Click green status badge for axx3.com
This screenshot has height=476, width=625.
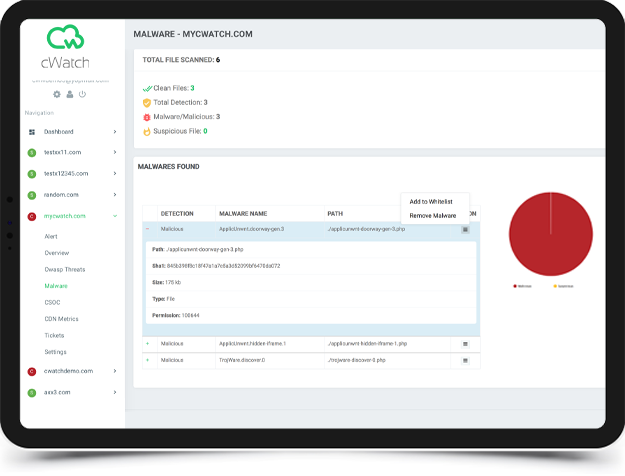pos(32,393)
